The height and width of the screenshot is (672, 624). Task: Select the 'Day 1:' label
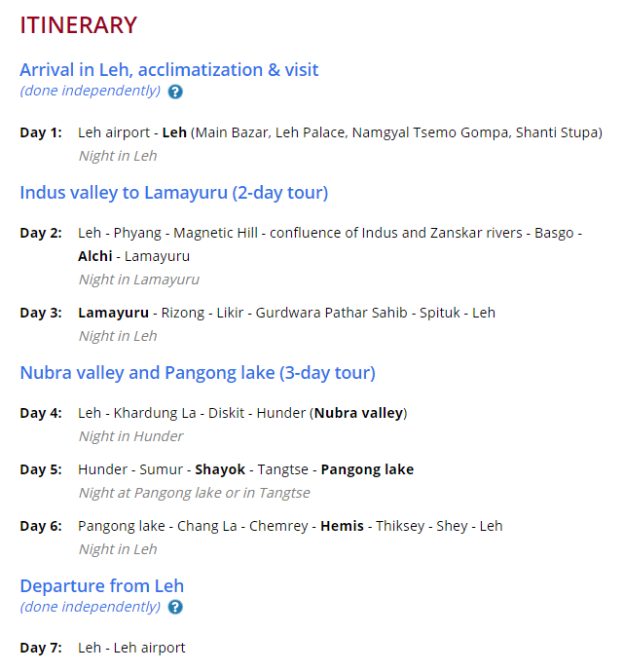[x=41, y=132]
